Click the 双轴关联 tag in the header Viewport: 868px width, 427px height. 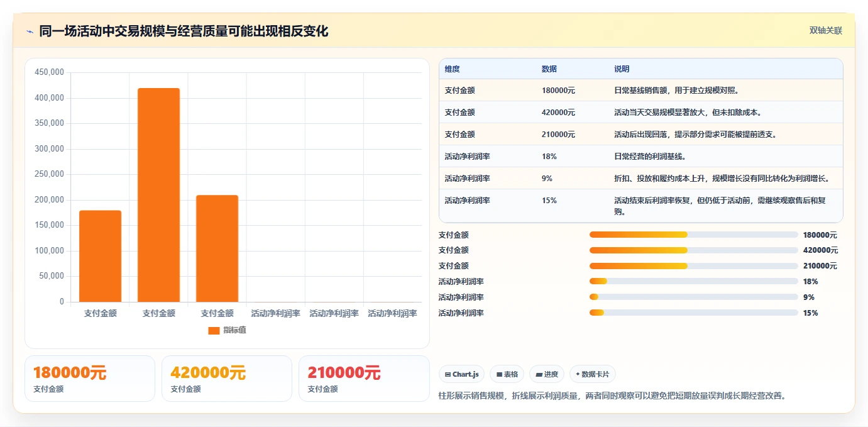click(x=825, y=31)
